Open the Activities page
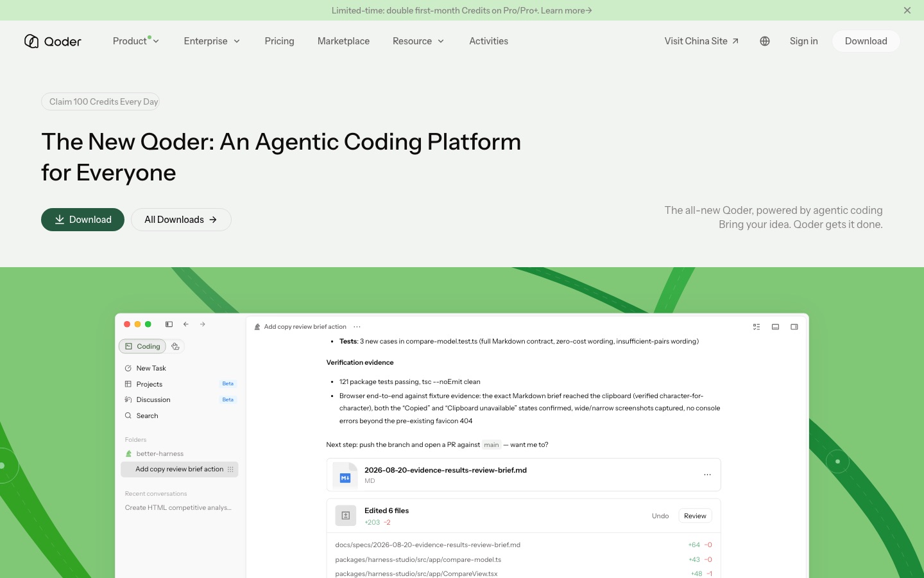The height and width of the screenshot is (578, 924). click(x=488, y=41)
